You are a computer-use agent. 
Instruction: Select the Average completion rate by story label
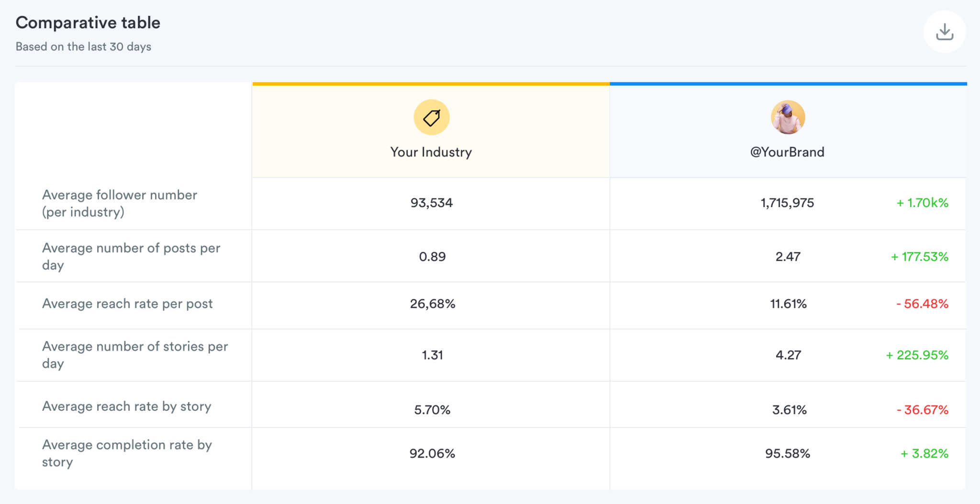127,453
